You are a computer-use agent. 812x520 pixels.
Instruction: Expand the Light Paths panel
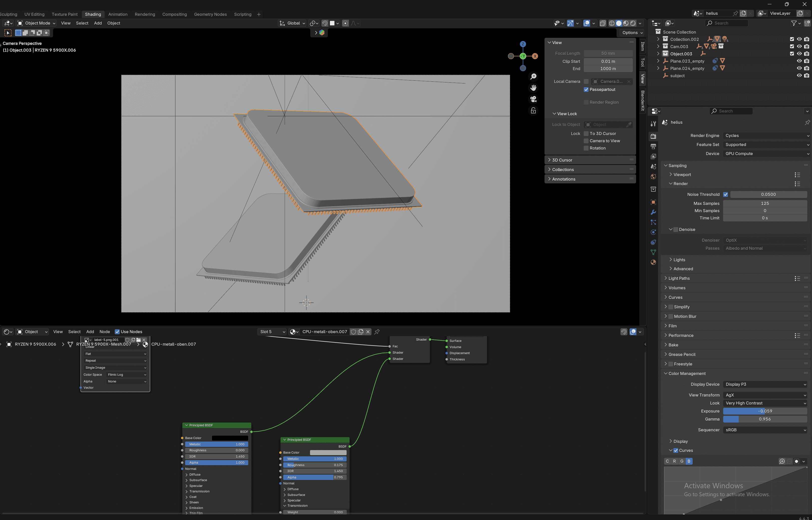pyautogui.click(x=679, y=278)
